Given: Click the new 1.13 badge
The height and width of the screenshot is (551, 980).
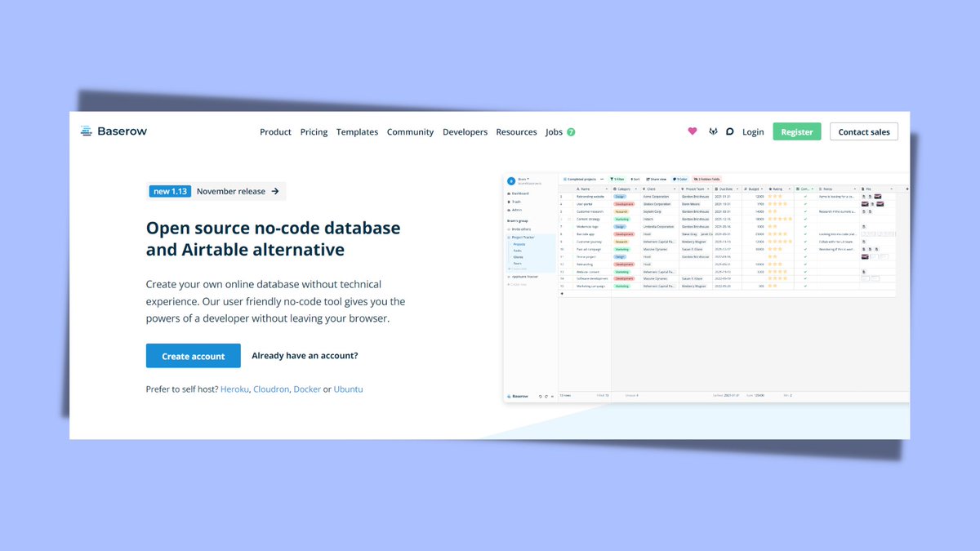Looking at the screenshot, I should point(170,191).
